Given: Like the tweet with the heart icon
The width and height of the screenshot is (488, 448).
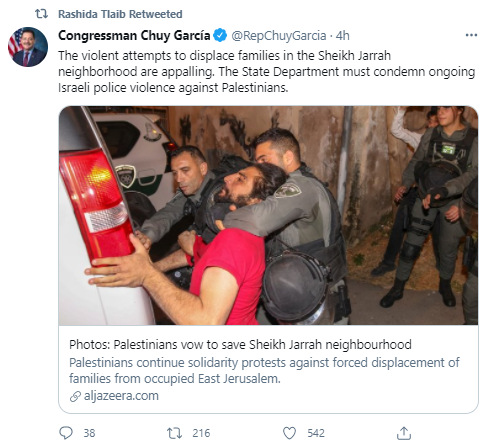Looking at the screenshot, I should click(289, 433).
